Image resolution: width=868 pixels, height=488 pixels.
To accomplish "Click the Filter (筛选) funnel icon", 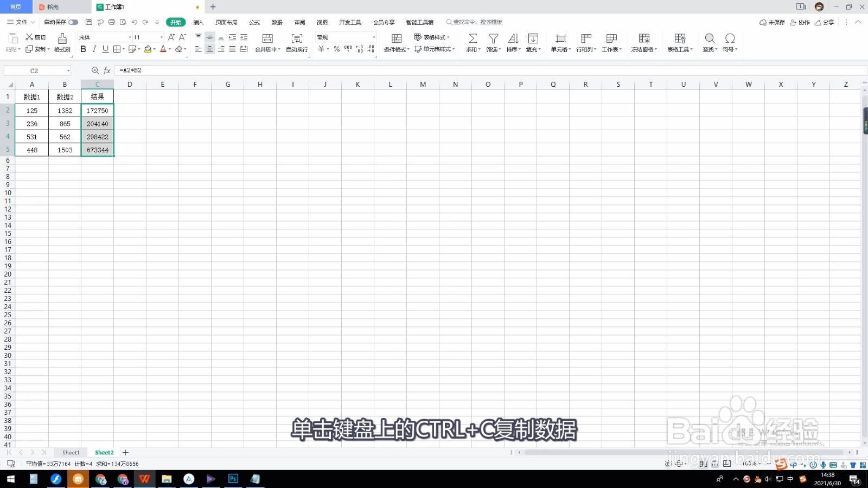I will [x=493, y=38].
